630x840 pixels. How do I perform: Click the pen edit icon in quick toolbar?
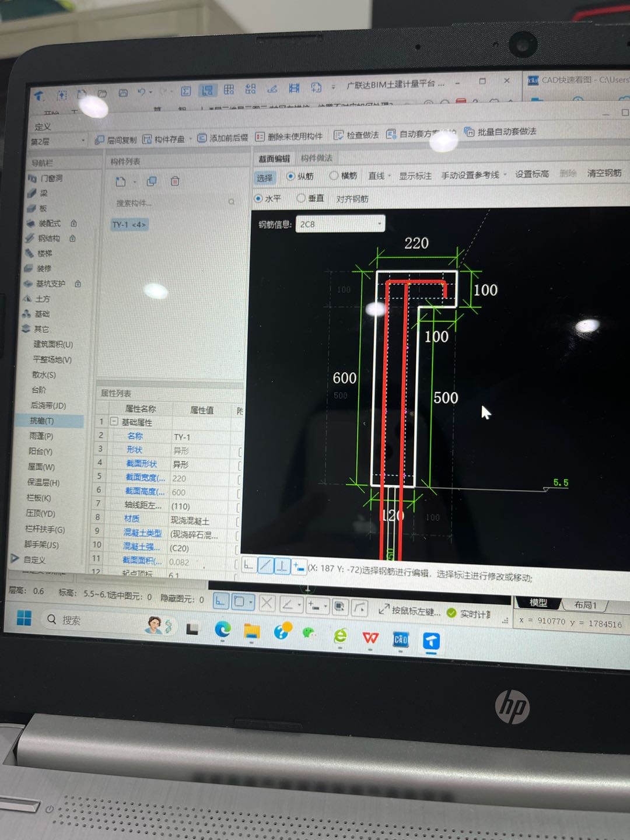tap(272, 89)
